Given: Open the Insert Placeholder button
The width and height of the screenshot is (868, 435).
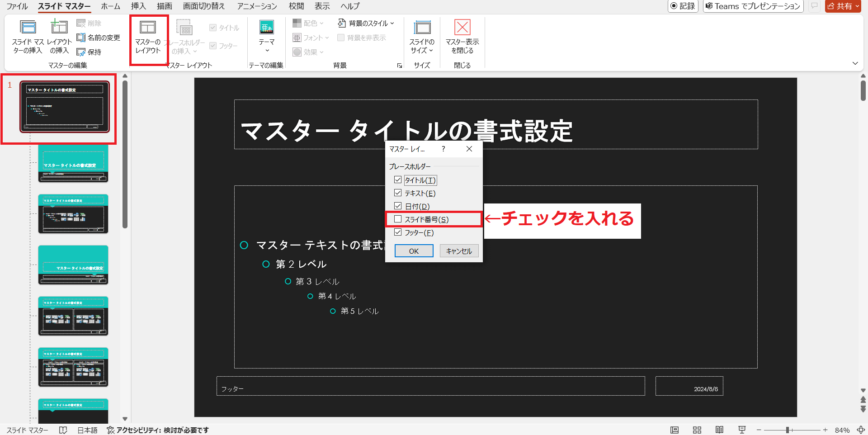Looking at the screenshot, I should click(x=184, y=37).
